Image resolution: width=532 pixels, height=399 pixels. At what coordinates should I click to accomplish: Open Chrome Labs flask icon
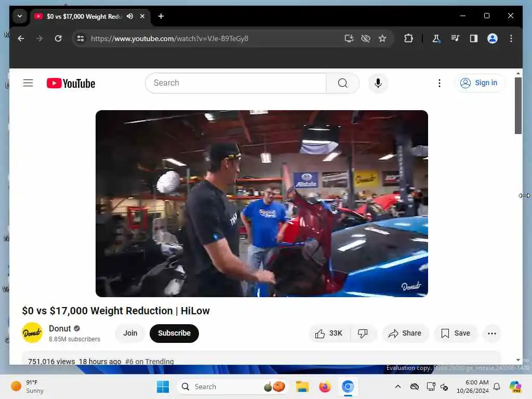(436, 38)
